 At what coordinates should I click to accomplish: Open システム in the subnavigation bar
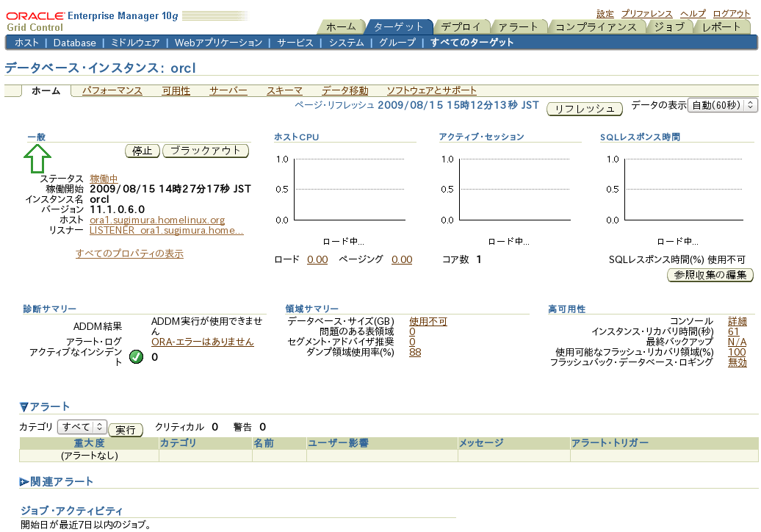(347, 43)
